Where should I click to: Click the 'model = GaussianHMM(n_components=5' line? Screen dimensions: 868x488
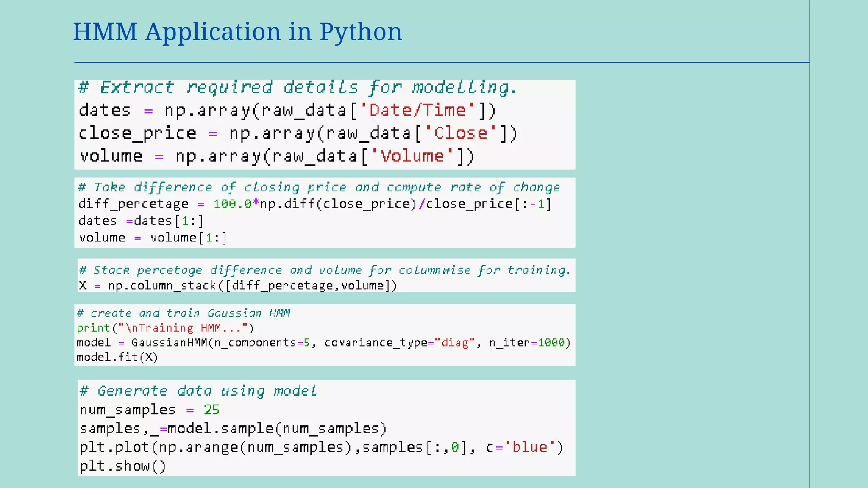[323, 343]
